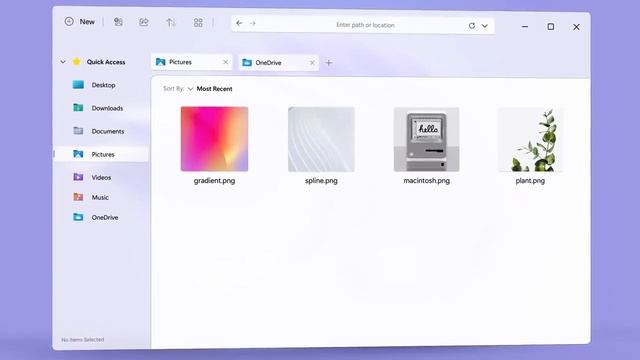The height and width of the screenshot is (360, 640).
Task: Click the Quick Access star icon
Action: pyautogui.click(x=76, y=62)
